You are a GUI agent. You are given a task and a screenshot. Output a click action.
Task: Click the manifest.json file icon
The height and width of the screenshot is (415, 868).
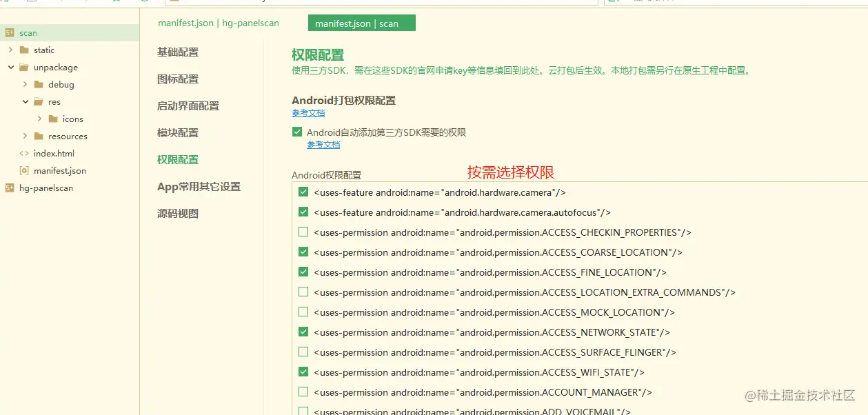point(24,171)
